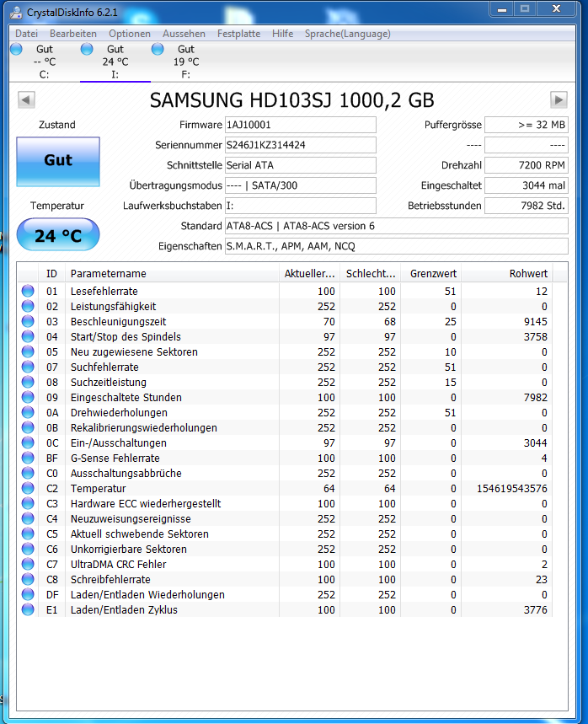
Task: Click status icon of Ein-/Ausschaltungen row
Action: point(28,442)
